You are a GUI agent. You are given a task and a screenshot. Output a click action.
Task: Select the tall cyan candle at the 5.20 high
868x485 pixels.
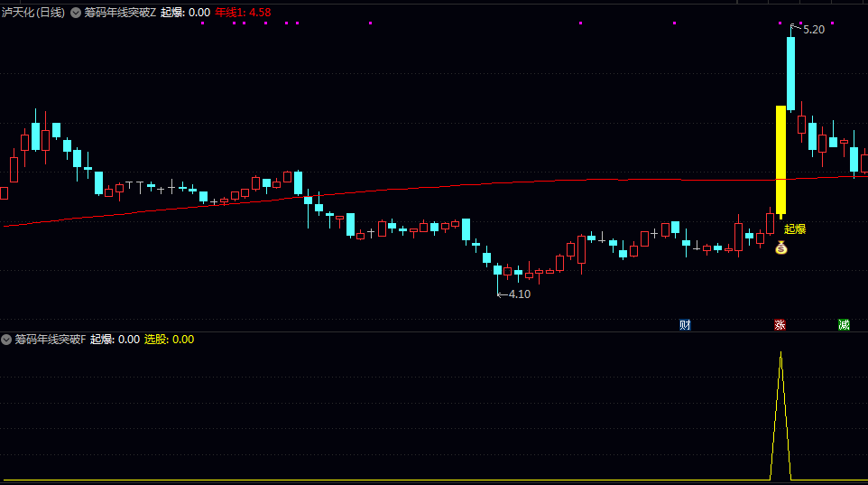(791, 73)
